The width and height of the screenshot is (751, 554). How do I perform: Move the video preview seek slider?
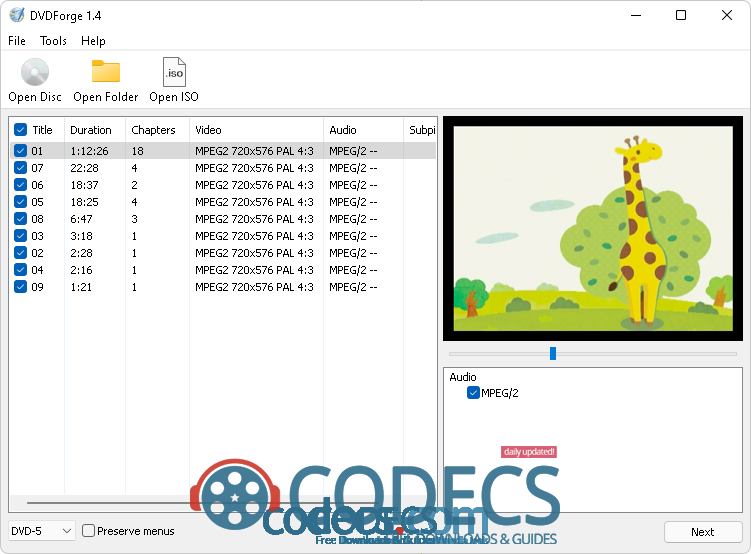pyautogui.click(x=552, y=353)
